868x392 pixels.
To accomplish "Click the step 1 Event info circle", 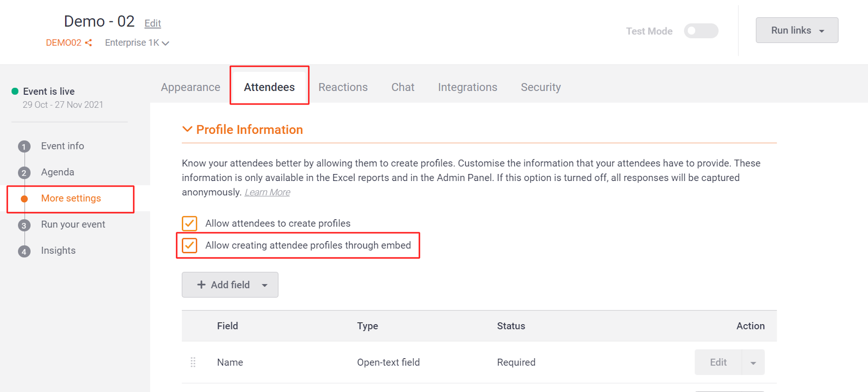I will [x=24, y=147].
